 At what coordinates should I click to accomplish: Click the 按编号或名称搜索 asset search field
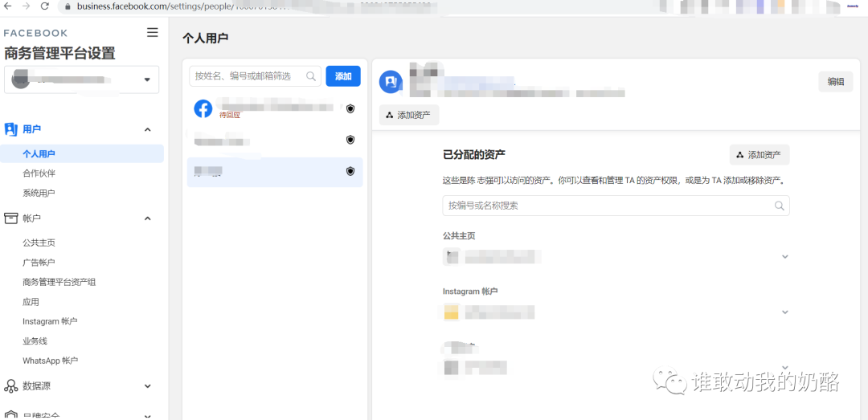click(x=616, y=206)
